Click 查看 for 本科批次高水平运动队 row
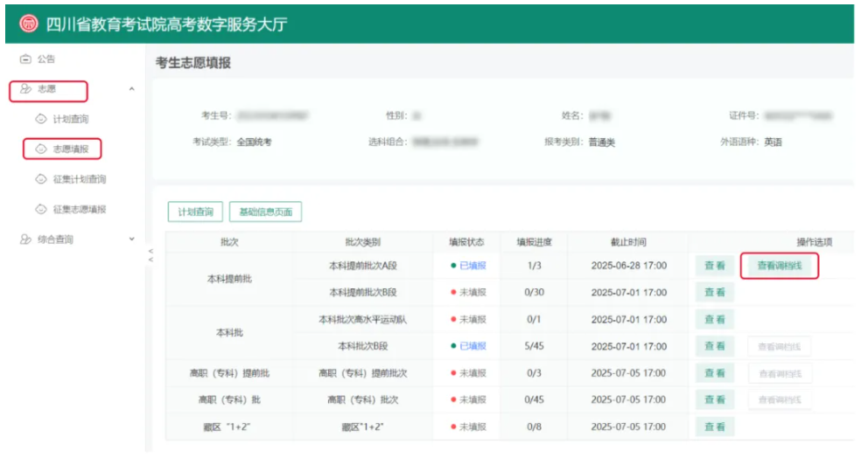 pos(715,320)
